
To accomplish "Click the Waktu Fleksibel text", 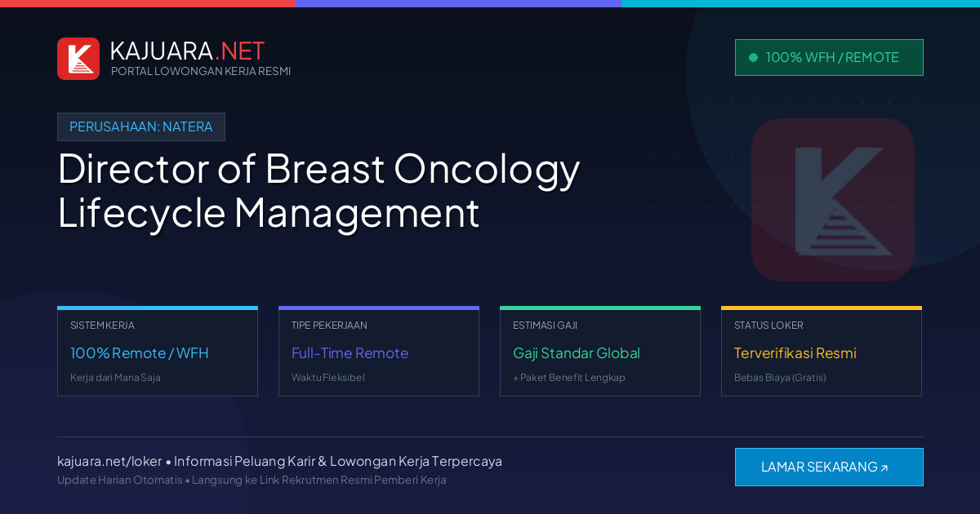I will tap(328, 378).
